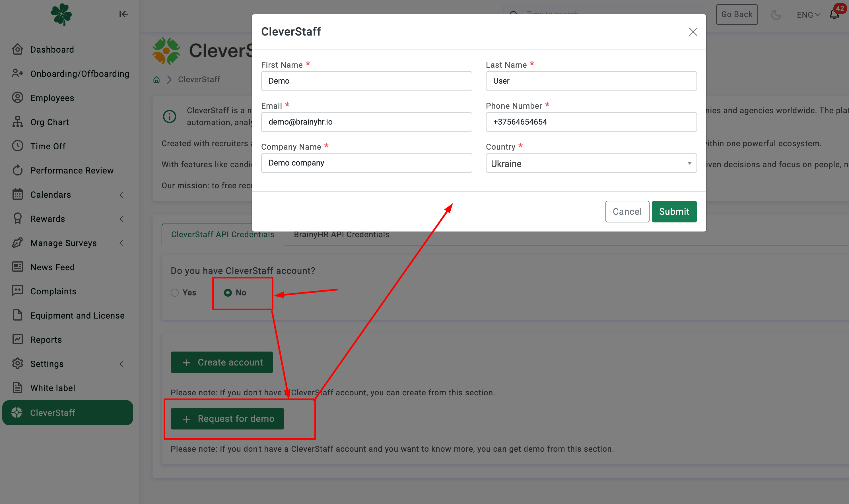Click the Dashboard home icon in sidebar

tap(18, 49)
